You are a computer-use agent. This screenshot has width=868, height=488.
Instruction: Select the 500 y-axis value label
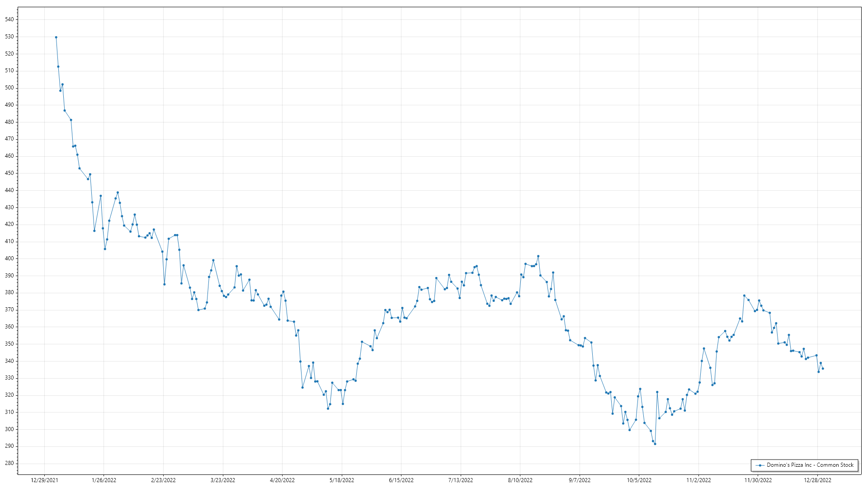click(x=9, y=88)
